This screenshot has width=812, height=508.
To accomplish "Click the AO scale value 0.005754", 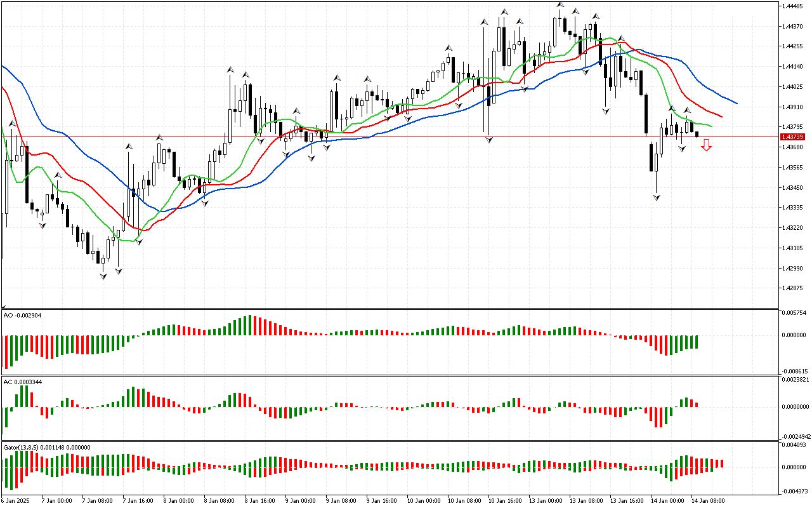I will coord(794,314).
